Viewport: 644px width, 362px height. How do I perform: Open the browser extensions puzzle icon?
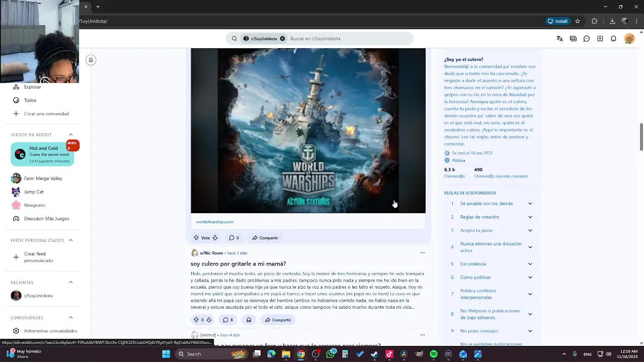594,21
